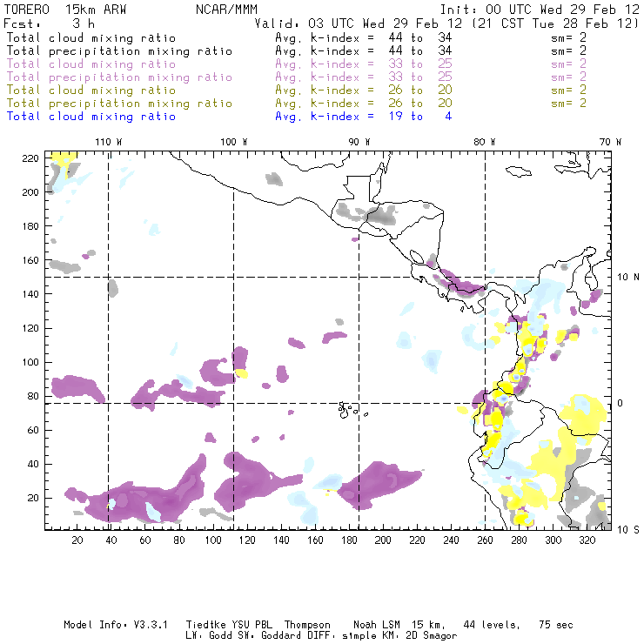Click the 'Model Info: V3.3.1' text
Screen dimensions: 644x644
(x=116, y=625)
